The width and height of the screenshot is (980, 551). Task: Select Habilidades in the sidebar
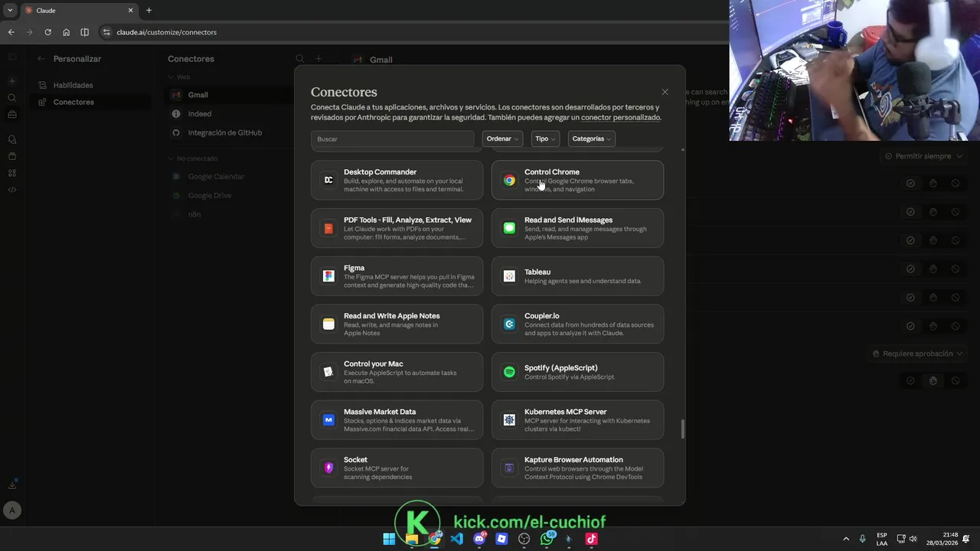(x=90, y=85)
